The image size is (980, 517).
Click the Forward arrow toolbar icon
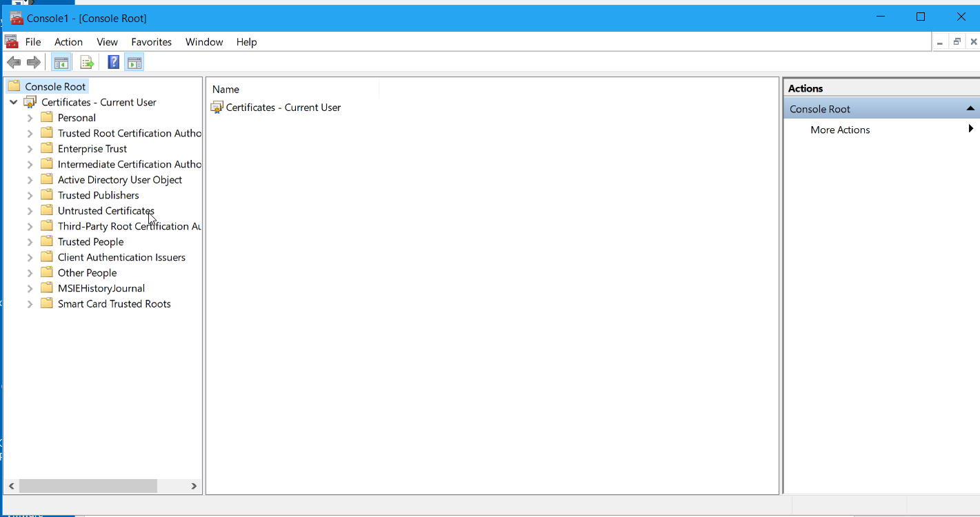[34, 63]
